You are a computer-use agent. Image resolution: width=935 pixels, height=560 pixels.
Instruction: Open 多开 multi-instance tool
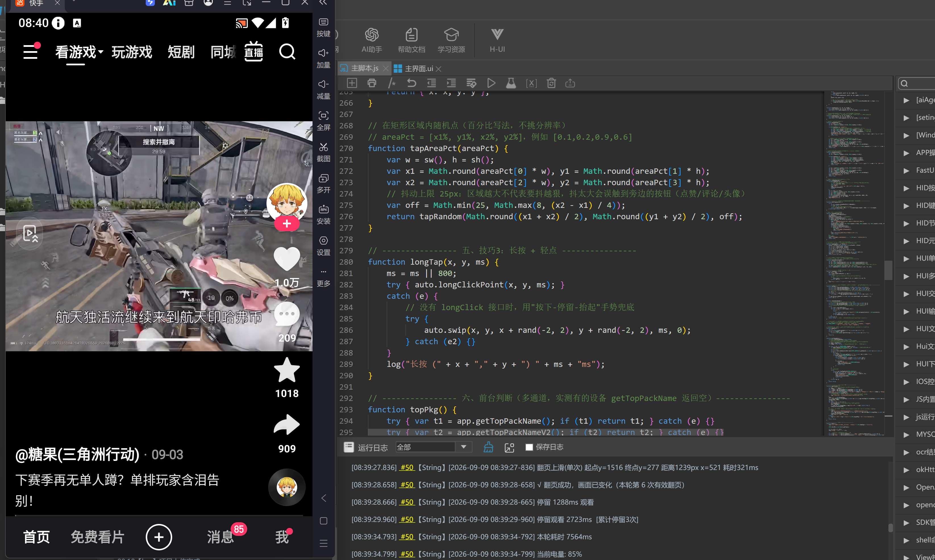point(324,184)
